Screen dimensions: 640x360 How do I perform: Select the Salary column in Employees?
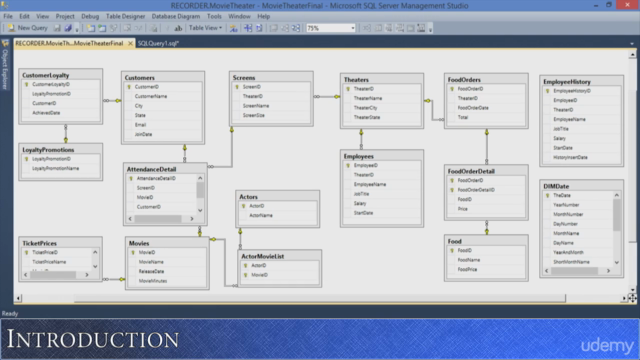pos(382,203)
